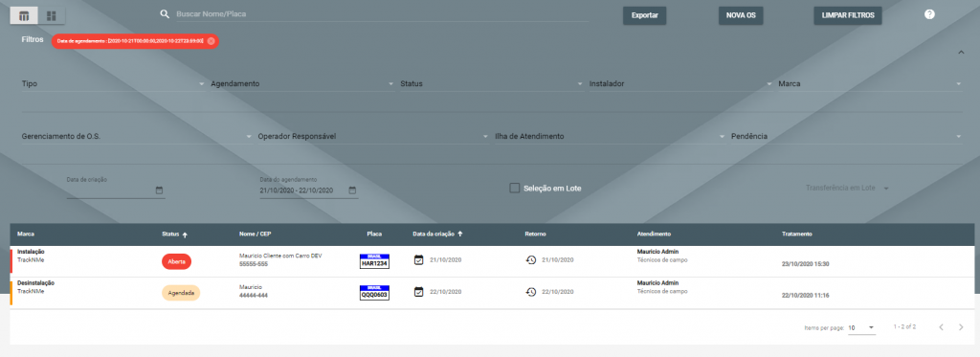Click Mauricio Admin in the Instalação row

click(657, 252)
